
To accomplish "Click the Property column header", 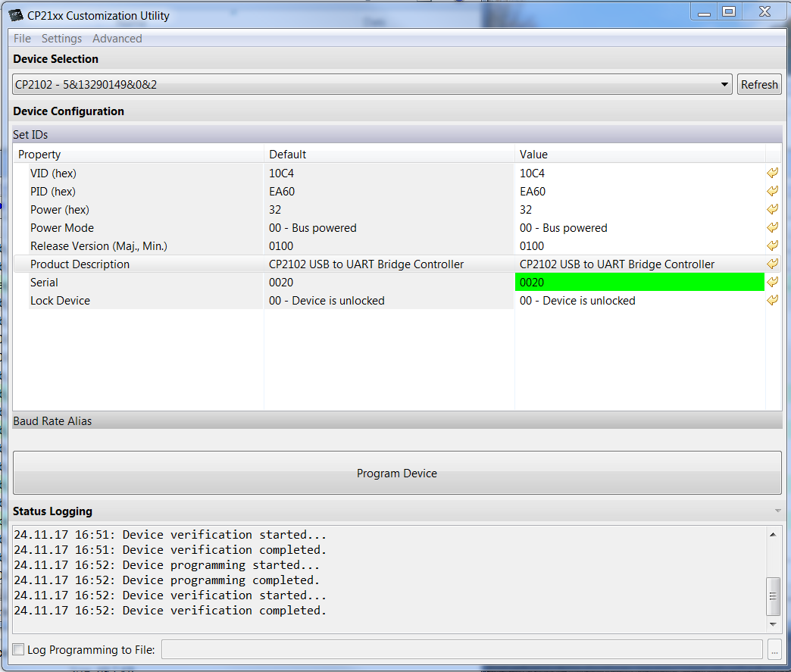I will 138,155.
